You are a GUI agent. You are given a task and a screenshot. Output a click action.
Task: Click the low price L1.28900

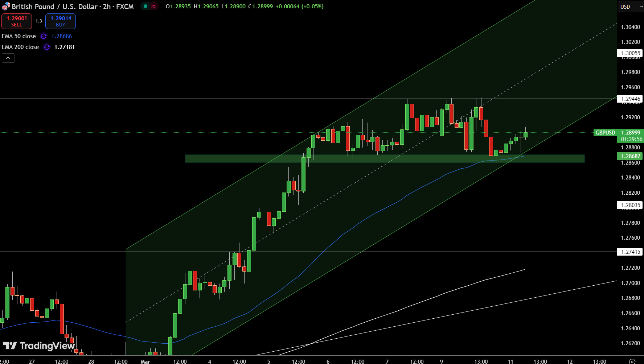[233, 7]
